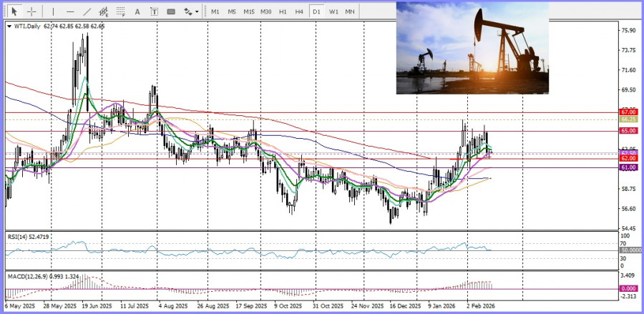Insert a text label tool

[154, 11]
